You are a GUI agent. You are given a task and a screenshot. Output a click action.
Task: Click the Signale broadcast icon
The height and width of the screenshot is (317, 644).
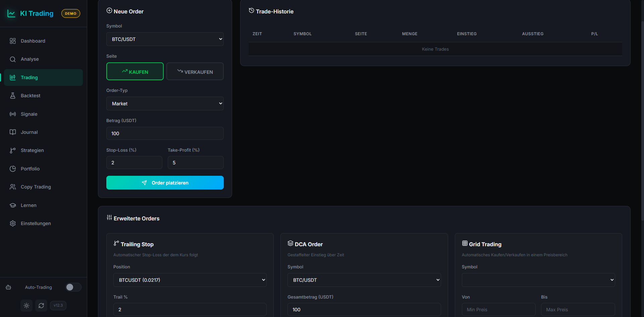pos(13,114)
